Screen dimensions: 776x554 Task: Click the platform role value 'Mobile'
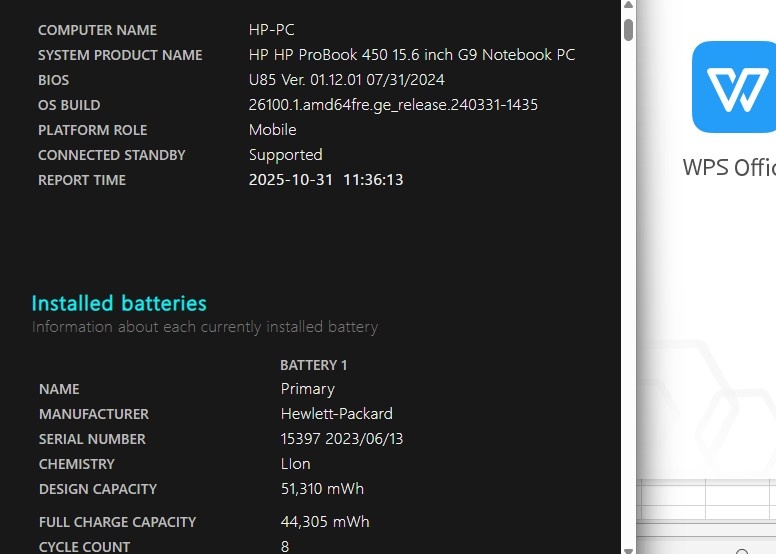tap(273, 130)
